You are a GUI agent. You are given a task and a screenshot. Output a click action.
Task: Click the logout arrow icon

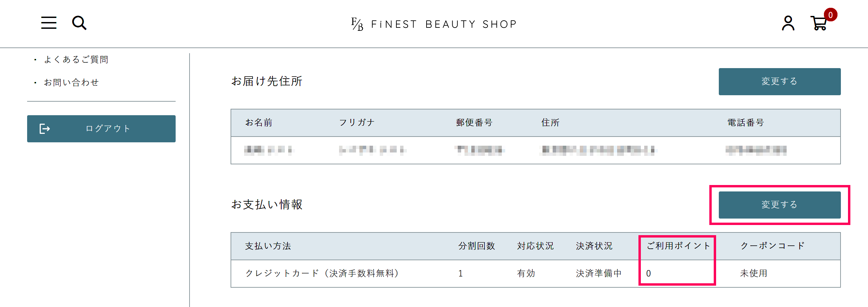pyautogui.click(x=45, y=129)
